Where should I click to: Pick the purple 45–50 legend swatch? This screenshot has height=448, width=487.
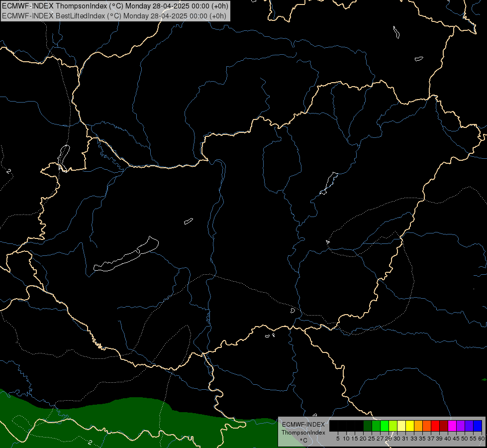pos(461,426)
